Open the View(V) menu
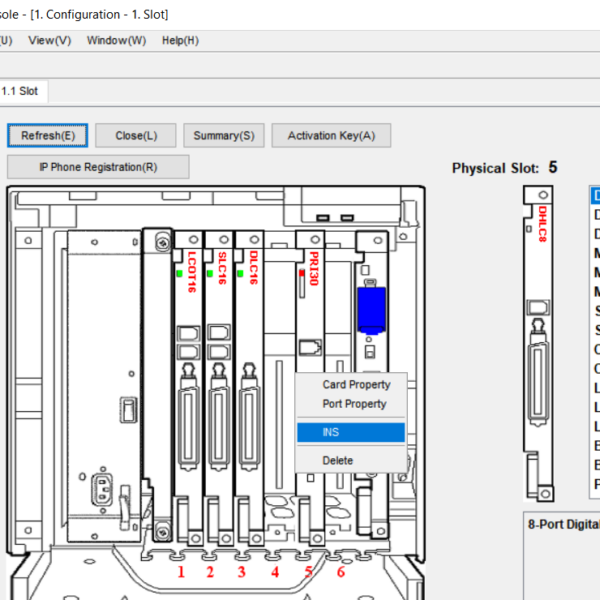Image resolution: width=600 pixels, height=600 pixels. point(49,40)
